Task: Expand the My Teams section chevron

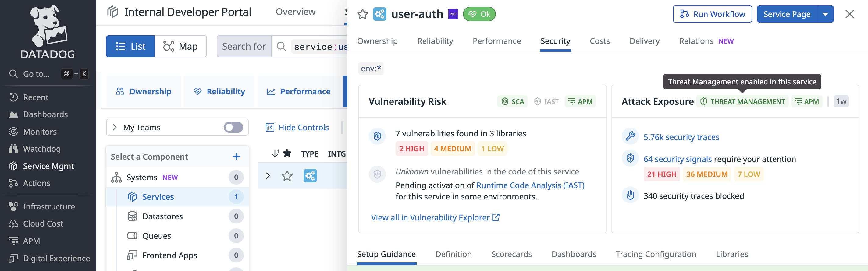Action: coord(115,127)
